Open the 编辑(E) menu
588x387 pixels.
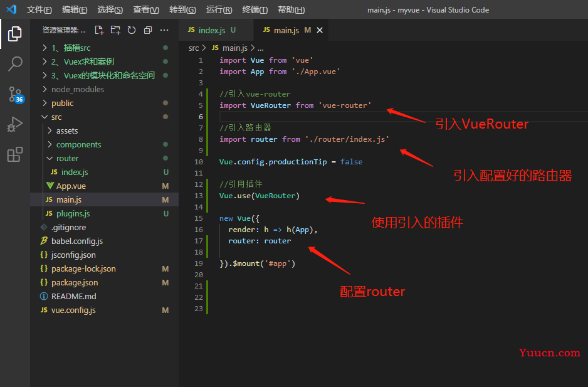pos(75,10)
